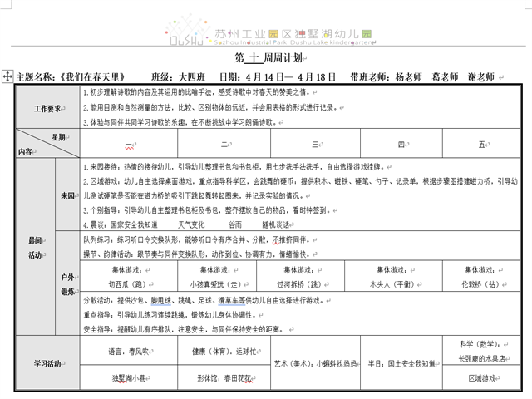Click weekday column header 一
This screenshot has height=399, width=532.
pos(129,145)
